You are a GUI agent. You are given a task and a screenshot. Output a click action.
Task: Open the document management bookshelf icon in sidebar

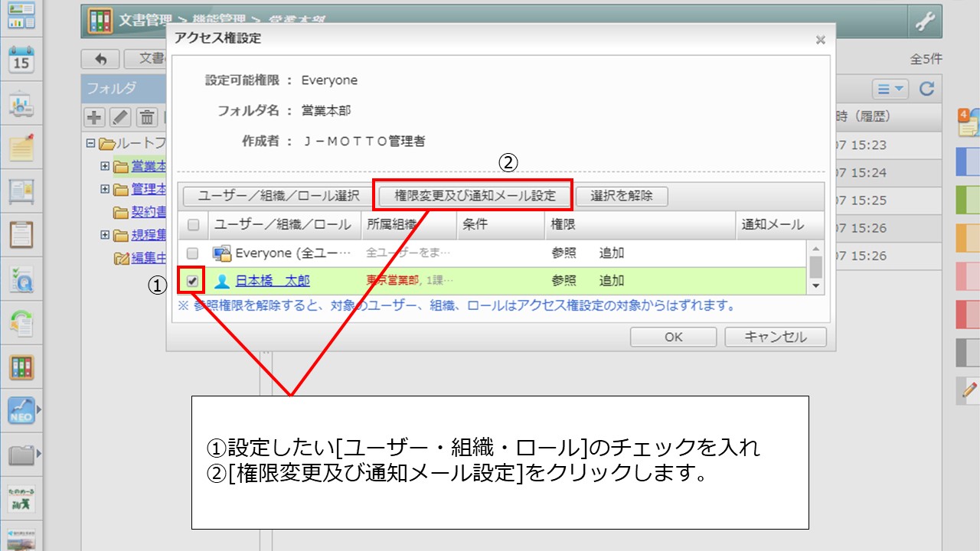coord(21,367)
